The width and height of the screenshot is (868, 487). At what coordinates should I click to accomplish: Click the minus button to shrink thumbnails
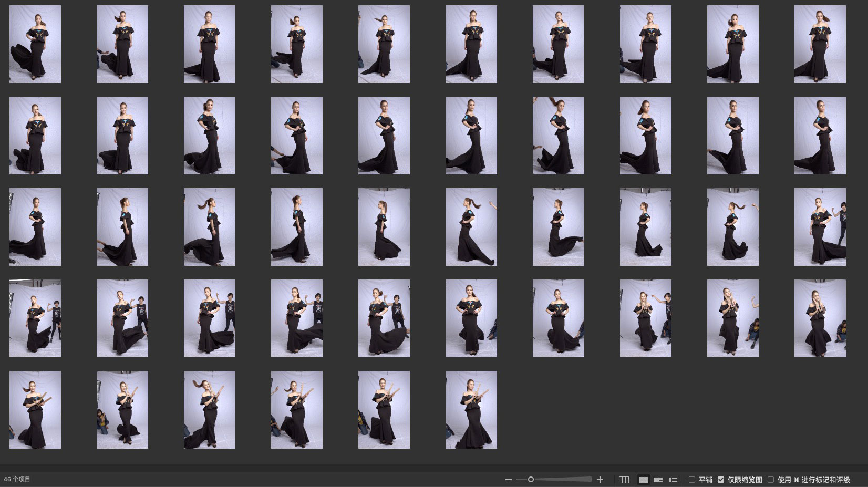(508, 480)
